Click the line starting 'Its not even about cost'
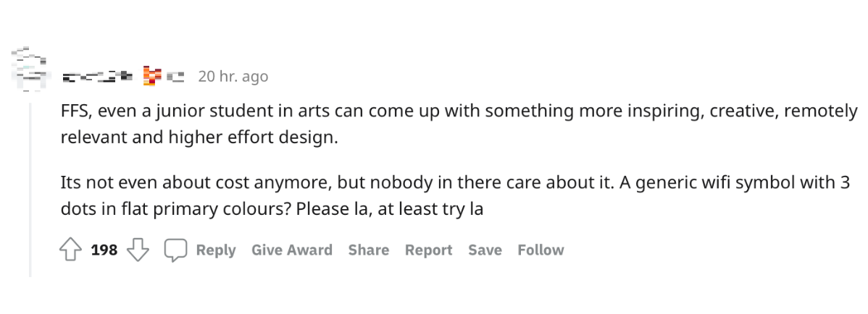Screen dimensions: 868x314 coord(455,182)
